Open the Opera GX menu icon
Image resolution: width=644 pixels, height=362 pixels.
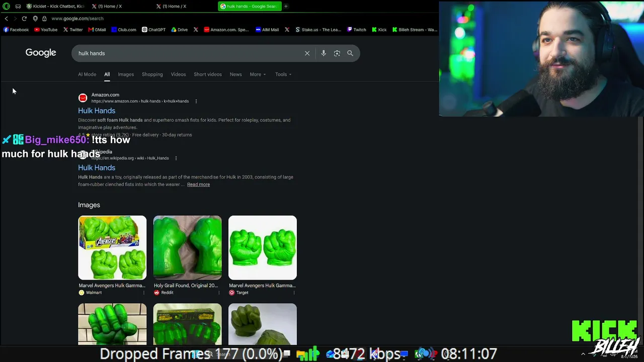point(6,6)
